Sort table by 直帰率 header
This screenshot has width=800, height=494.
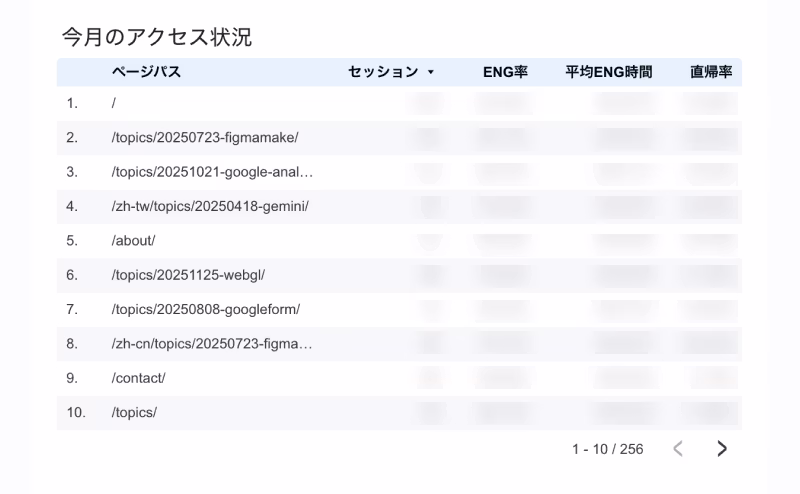coord(711,72)
